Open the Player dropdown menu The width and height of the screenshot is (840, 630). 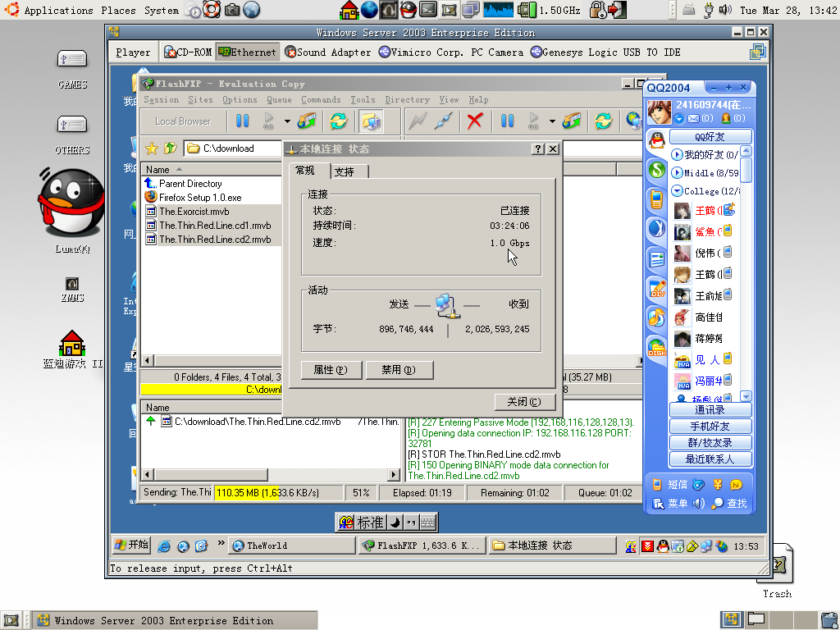tap(133, 52)
